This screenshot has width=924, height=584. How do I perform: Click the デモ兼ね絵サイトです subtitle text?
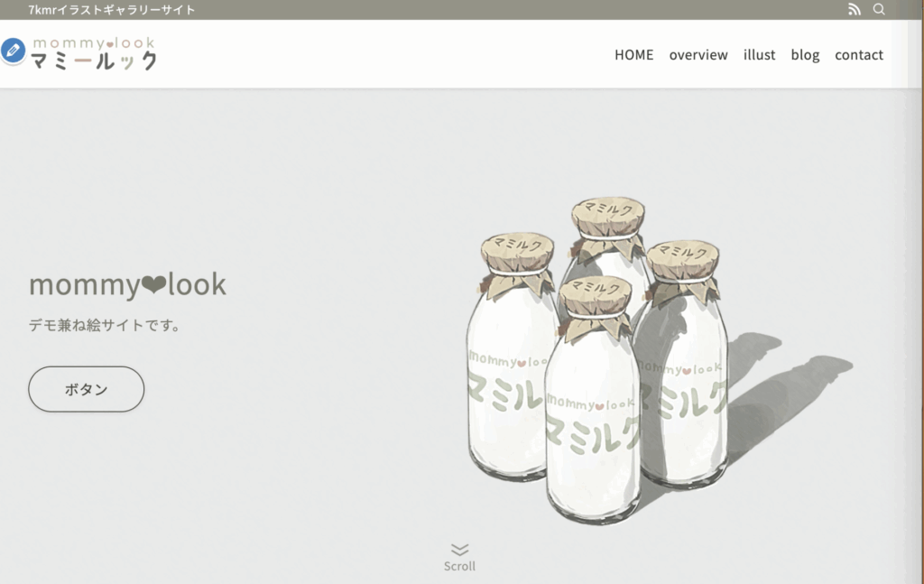pyautogui.click(x=105, y=325)
